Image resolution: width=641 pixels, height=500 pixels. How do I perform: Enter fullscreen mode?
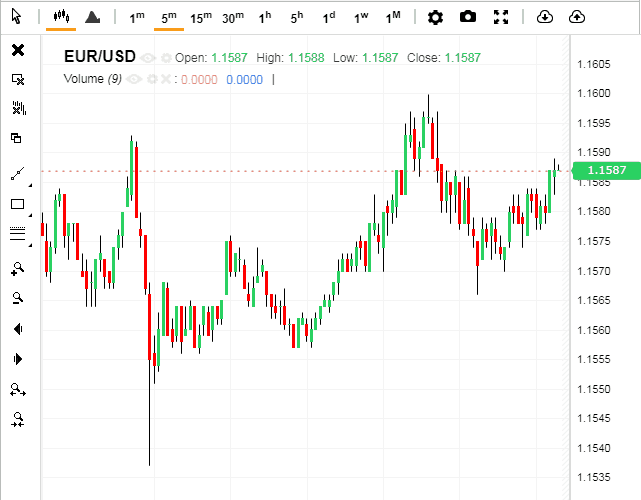click(x=501, y=17)
